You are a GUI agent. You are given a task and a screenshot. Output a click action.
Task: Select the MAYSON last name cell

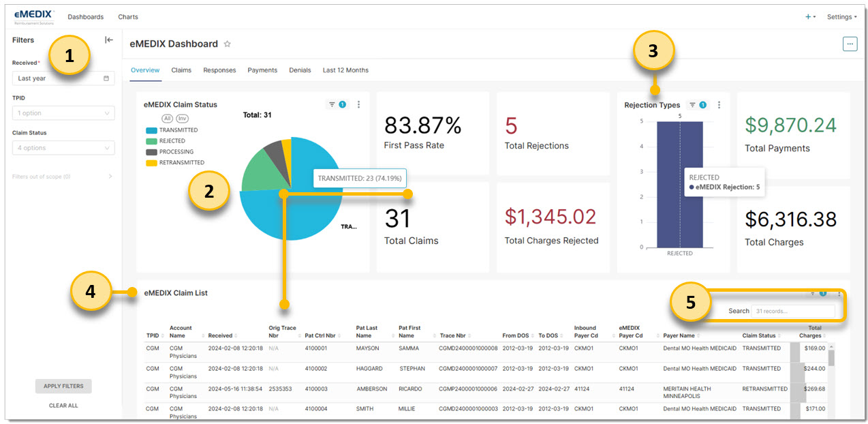click(x=369, y=348)
